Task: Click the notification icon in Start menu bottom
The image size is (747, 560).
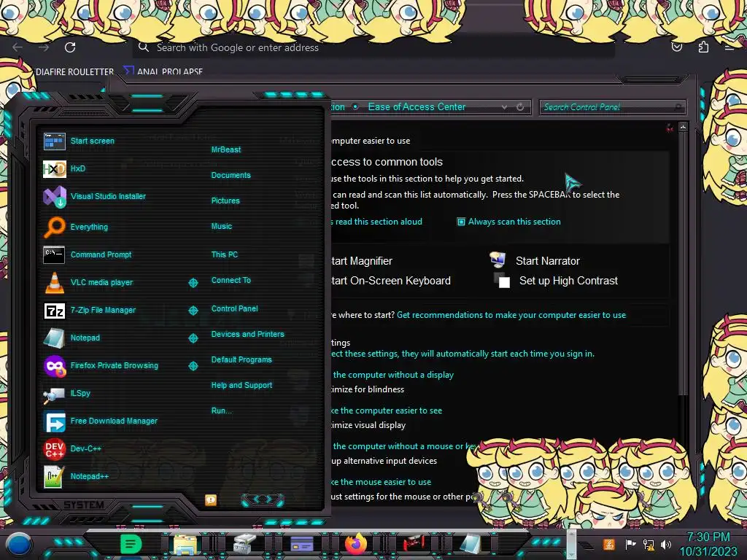Action: coord(211,500)
